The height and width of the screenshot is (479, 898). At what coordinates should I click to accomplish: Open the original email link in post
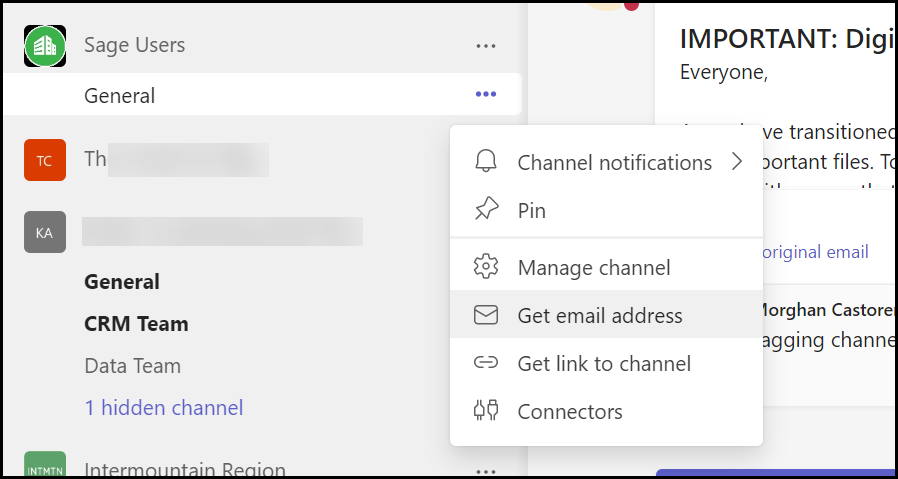coord(814,252)
